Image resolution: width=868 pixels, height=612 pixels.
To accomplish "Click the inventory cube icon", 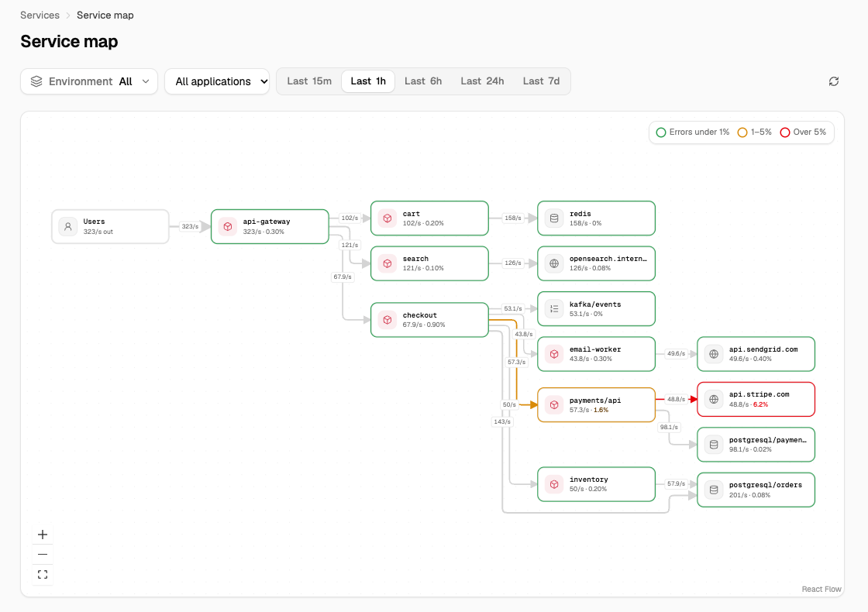I will 554,484.
